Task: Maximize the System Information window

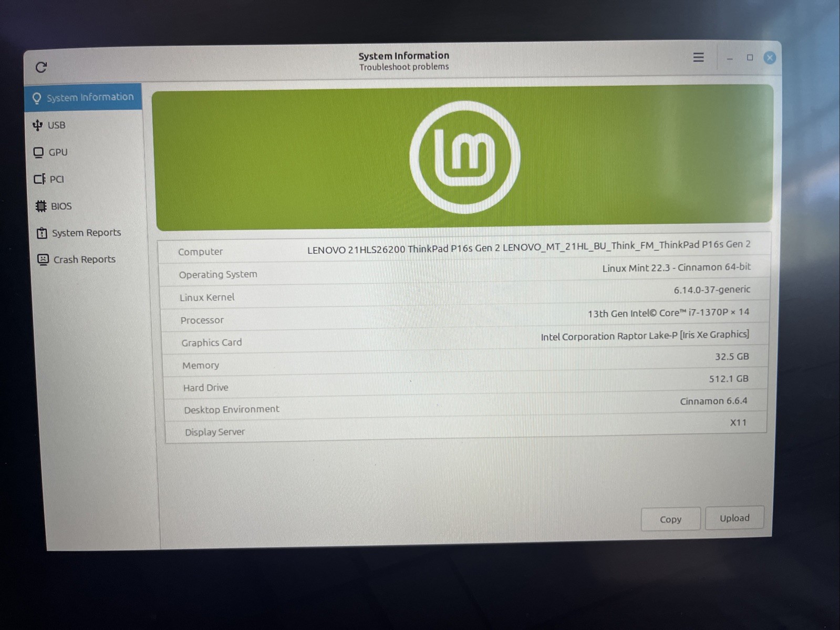Action: (x=750, y=58)
